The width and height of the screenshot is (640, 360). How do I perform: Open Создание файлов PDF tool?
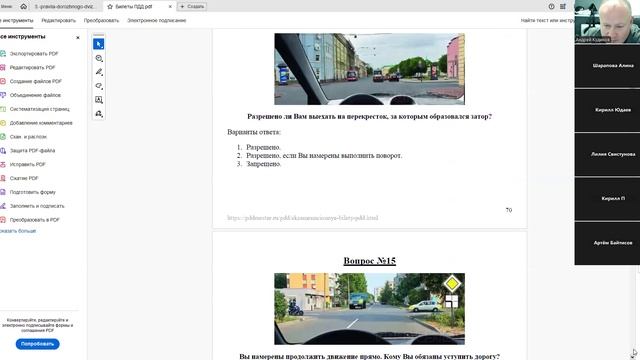36,81
